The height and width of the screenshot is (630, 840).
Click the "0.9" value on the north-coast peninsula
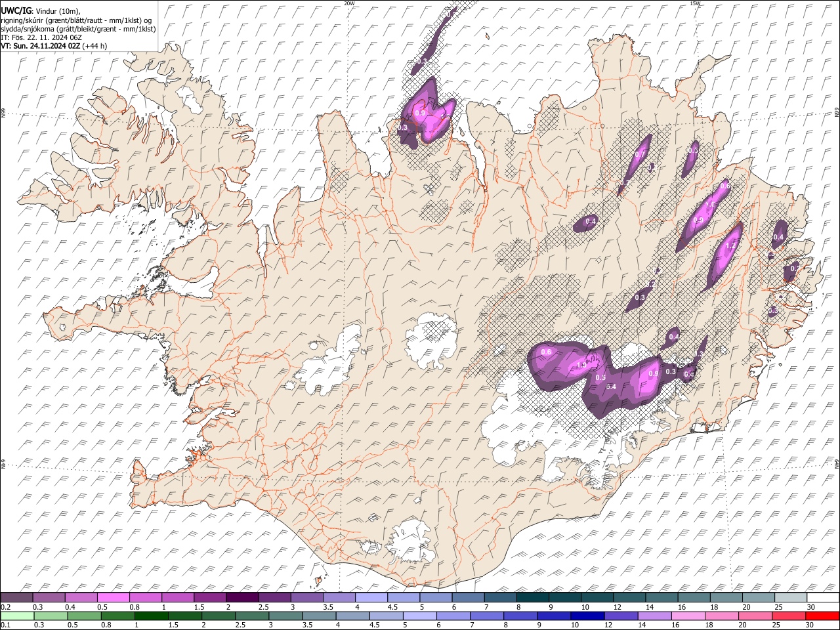[x=421, y=113]
